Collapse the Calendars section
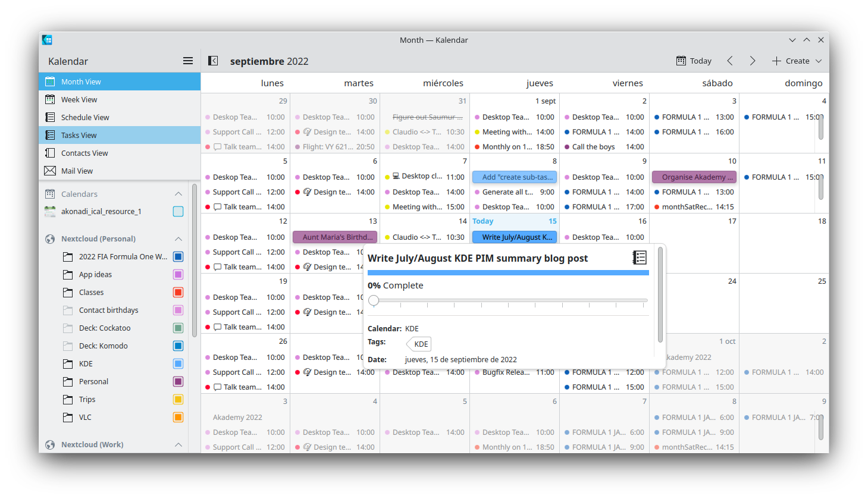Screen dimensions: 868x499 [x=178, y=194]
